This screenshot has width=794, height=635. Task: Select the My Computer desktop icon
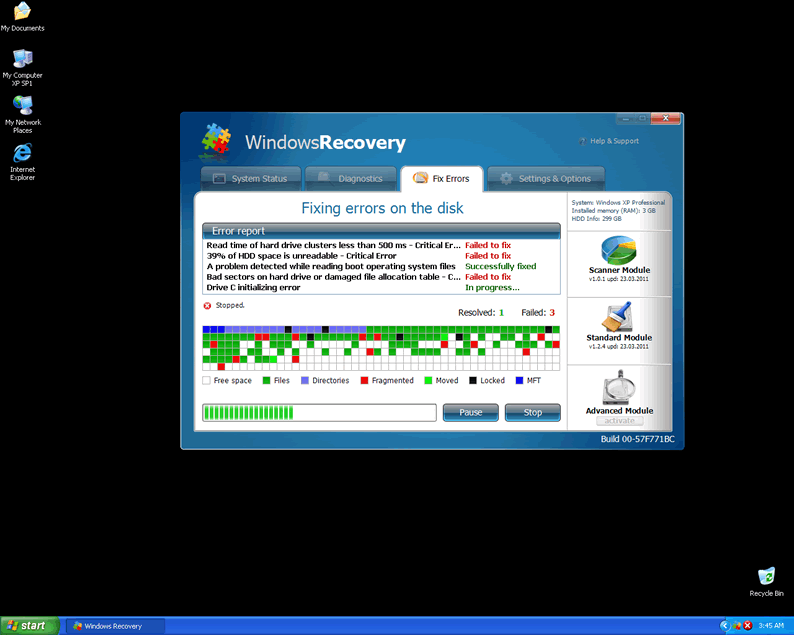click(22, 58)
